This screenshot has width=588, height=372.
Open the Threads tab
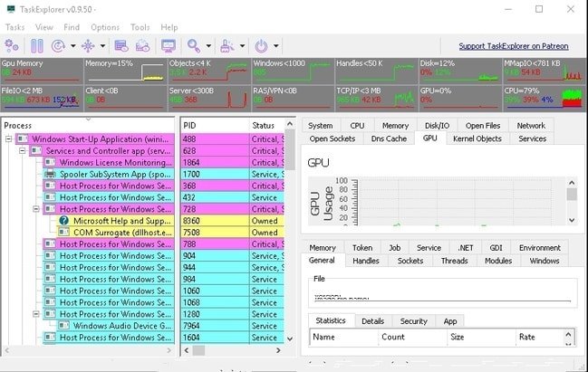pos(454,261)
